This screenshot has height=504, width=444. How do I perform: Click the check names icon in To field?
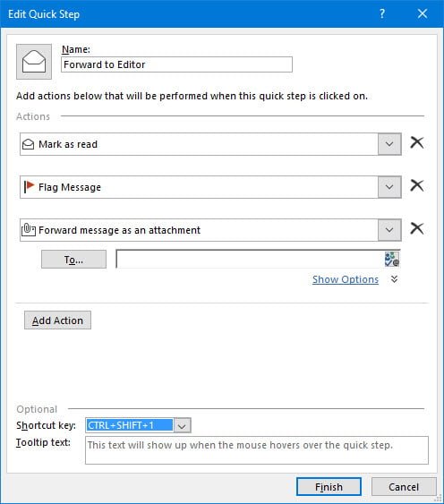click(392, 259)
